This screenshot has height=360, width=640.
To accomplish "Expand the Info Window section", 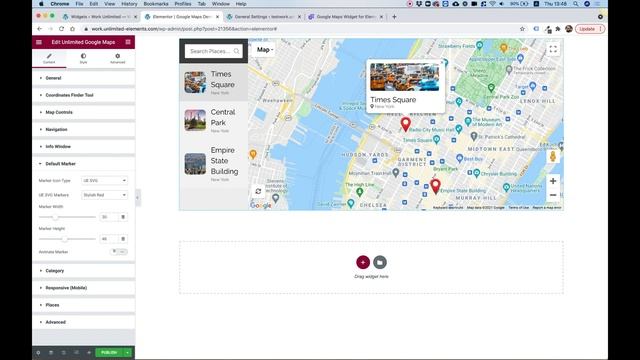I will click(84, 147).
